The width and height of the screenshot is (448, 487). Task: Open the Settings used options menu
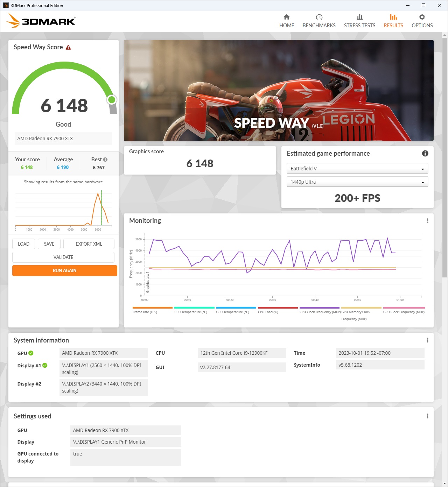(427, 416)
